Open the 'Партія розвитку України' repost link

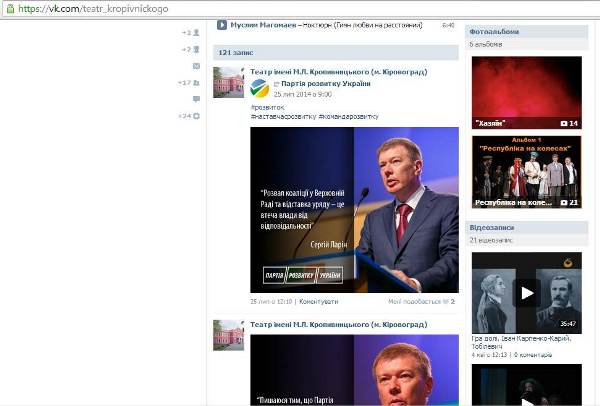[x=326, y=84]
